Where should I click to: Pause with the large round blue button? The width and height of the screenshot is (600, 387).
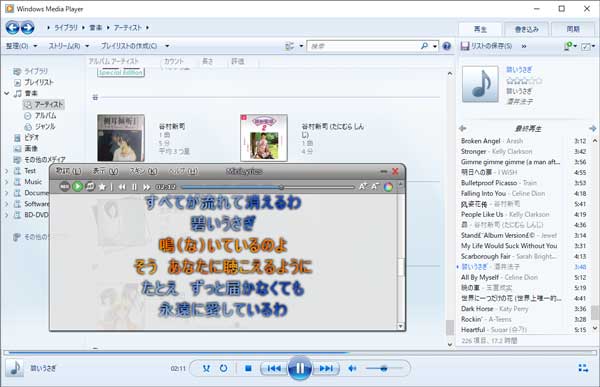tap(300, 368)
